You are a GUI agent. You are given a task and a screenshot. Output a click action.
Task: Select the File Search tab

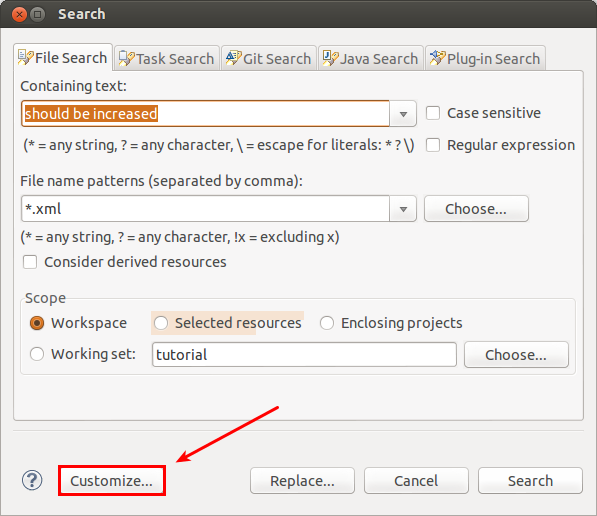pyautogui.click(x=63, y=58)
